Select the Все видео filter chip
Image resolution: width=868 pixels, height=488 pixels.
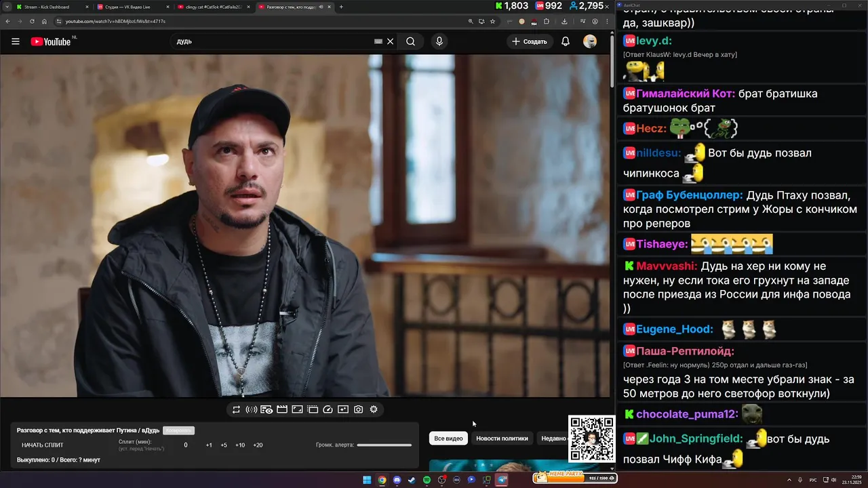click(448, 439)
